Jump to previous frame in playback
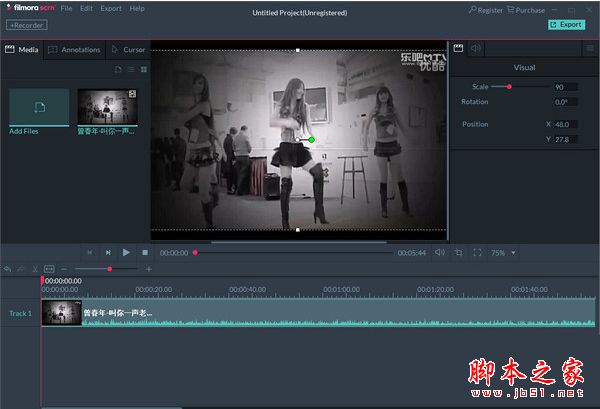Screen dimensions: 600x409 [x=90, y=253]
